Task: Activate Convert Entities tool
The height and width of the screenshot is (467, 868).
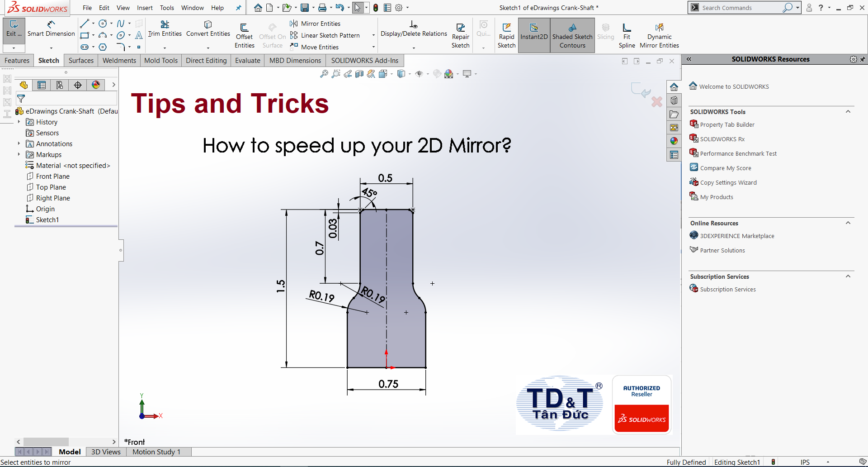Action: click(208, 29)
